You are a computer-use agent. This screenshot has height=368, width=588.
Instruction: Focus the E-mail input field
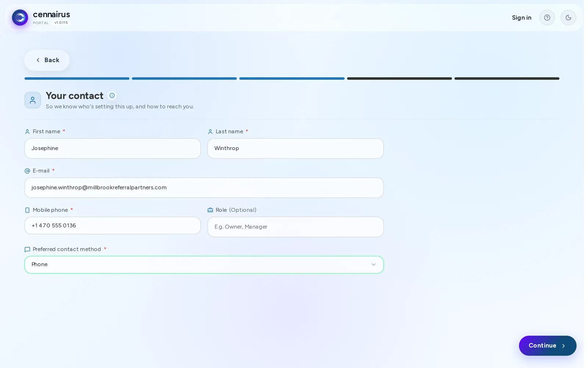pos(204,188)
